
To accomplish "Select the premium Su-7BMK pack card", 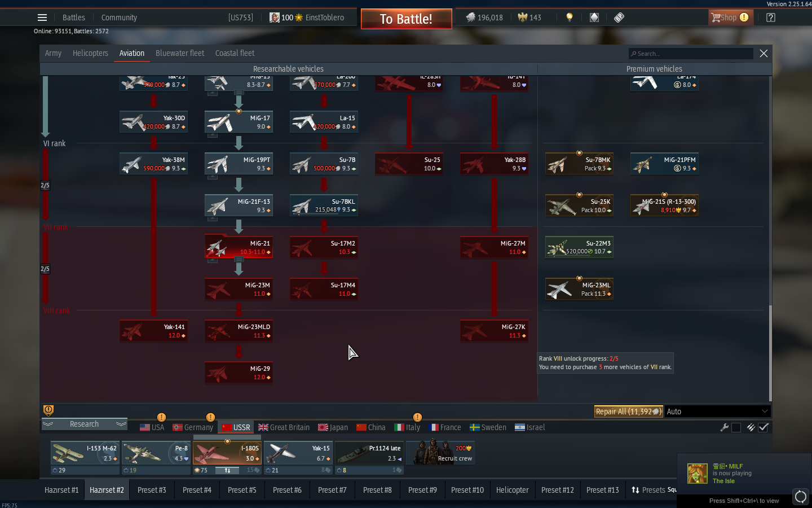I will [579, 164].
